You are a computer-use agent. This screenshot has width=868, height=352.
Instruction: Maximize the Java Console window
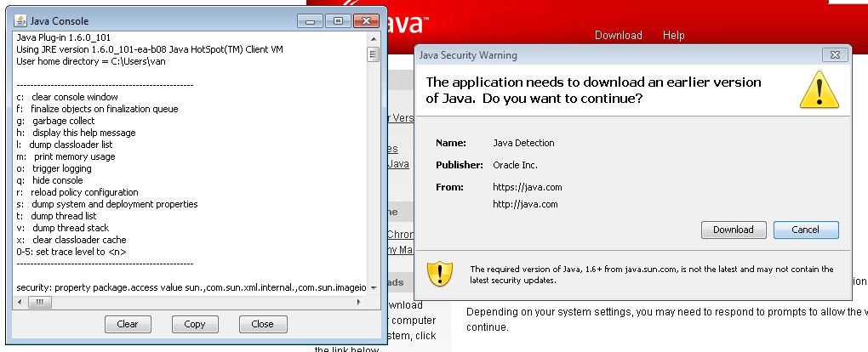pyautogui.click(x=338, y=20)
